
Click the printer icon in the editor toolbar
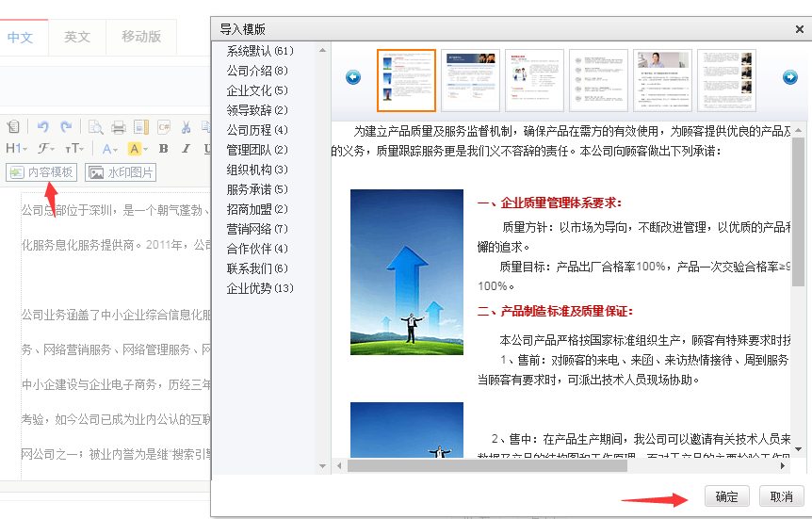tap(119, 127)
